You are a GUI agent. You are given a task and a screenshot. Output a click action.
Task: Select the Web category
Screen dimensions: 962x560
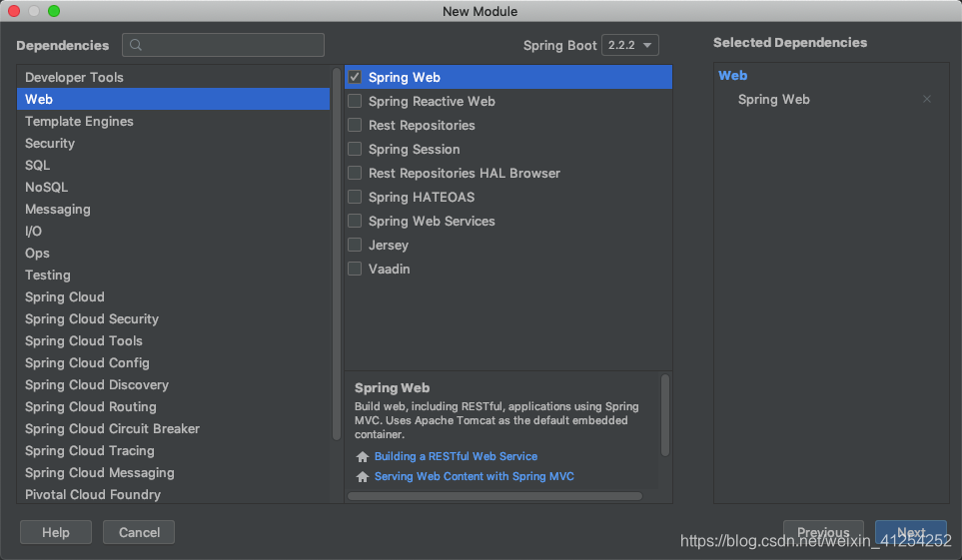tap(174, 99)
